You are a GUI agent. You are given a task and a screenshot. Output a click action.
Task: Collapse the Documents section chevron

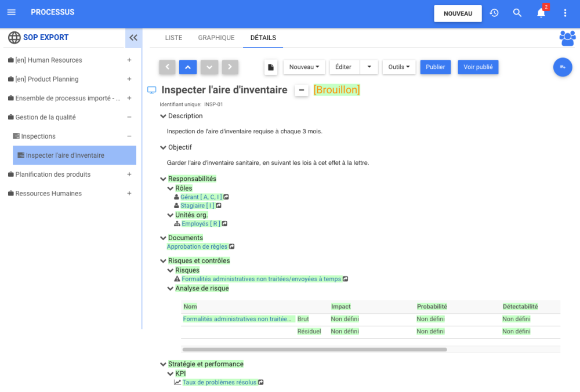[163, 238]
